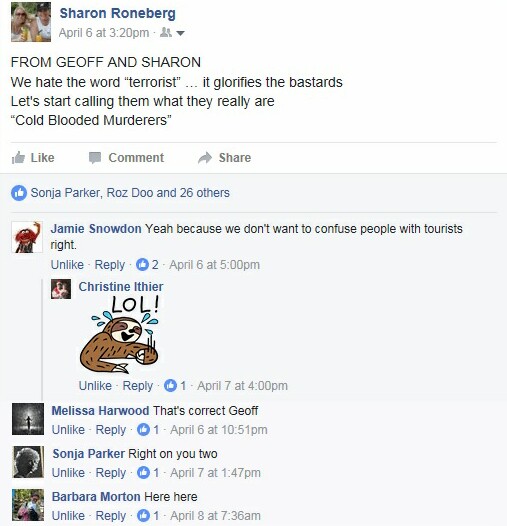507x526 pixels.
Task: Click the like count icon on Christine Ithier's reply
Action: tap(170, 385)
